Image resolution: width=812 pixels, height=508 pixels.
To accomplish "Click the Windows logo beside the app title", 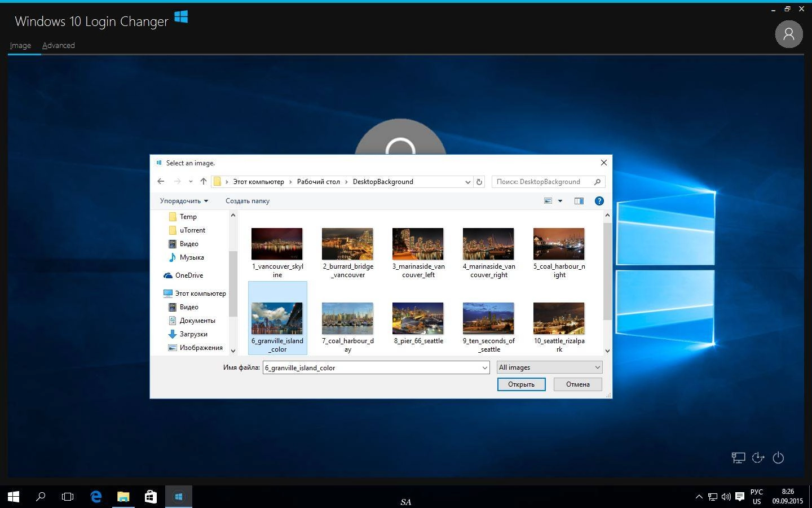I will [x=181, y=17].
